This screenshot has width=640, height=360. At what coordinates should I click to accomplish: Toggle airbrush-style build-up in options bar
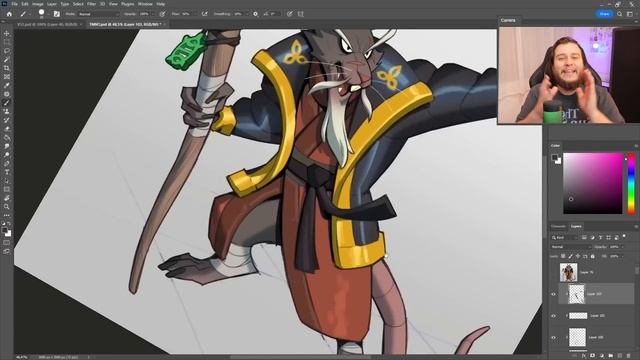click(204, 14)
